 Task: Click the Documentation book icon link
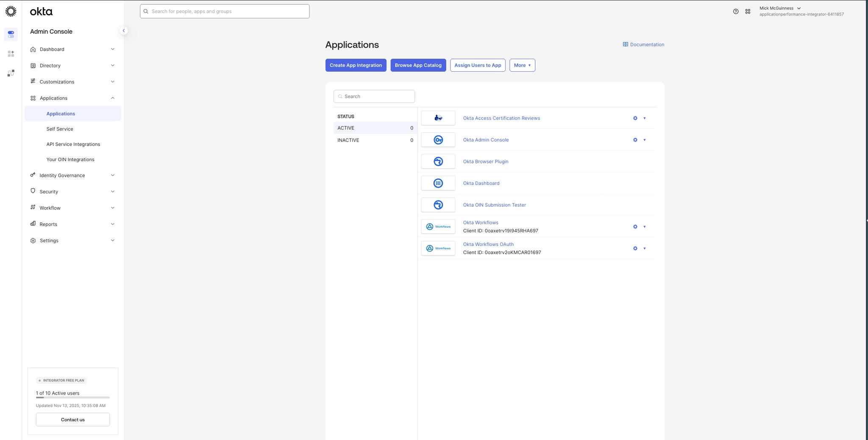point(625,45)
